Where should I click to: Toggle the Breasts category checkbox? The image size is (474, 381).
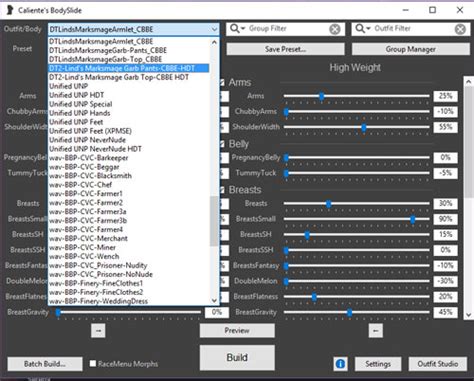(222, 190)
